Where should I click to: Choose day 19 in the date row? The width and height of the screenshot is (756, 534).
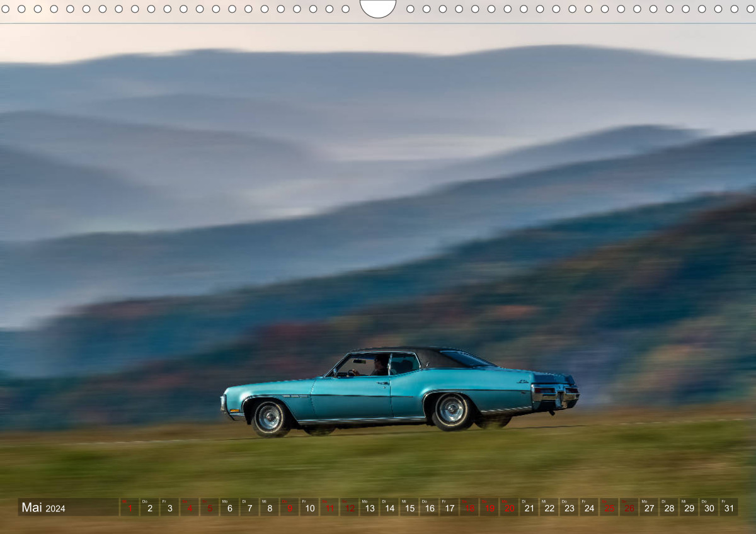(490, 507)
